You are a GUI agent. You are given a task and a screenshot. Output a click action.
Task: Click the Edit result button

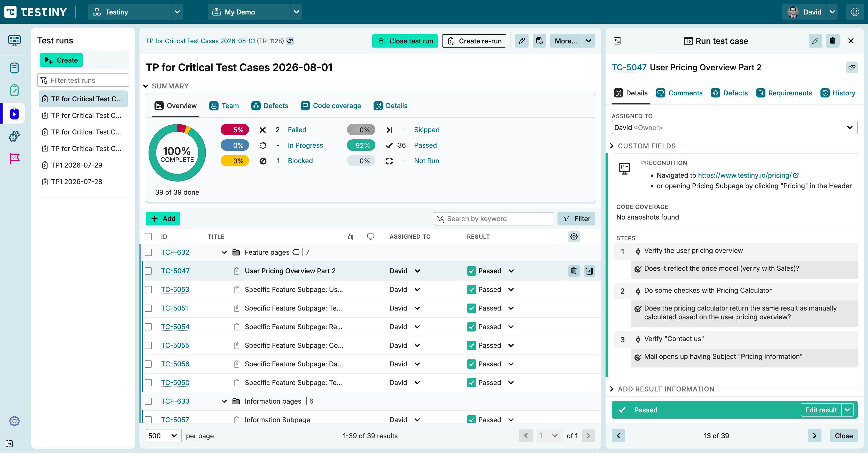click(x=821, y=410)
